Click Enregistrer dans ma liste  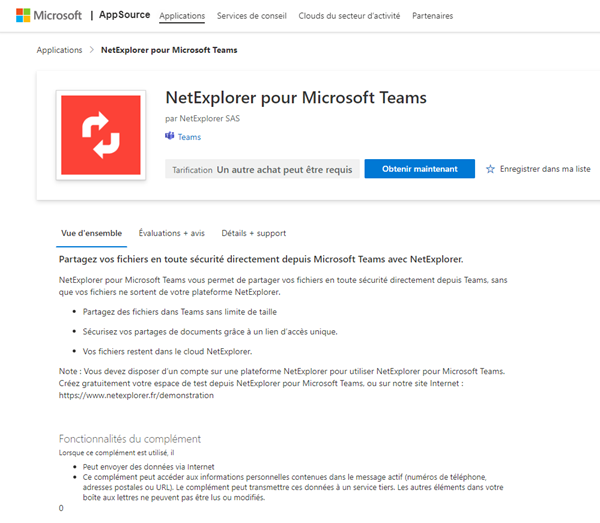[545, 169]
